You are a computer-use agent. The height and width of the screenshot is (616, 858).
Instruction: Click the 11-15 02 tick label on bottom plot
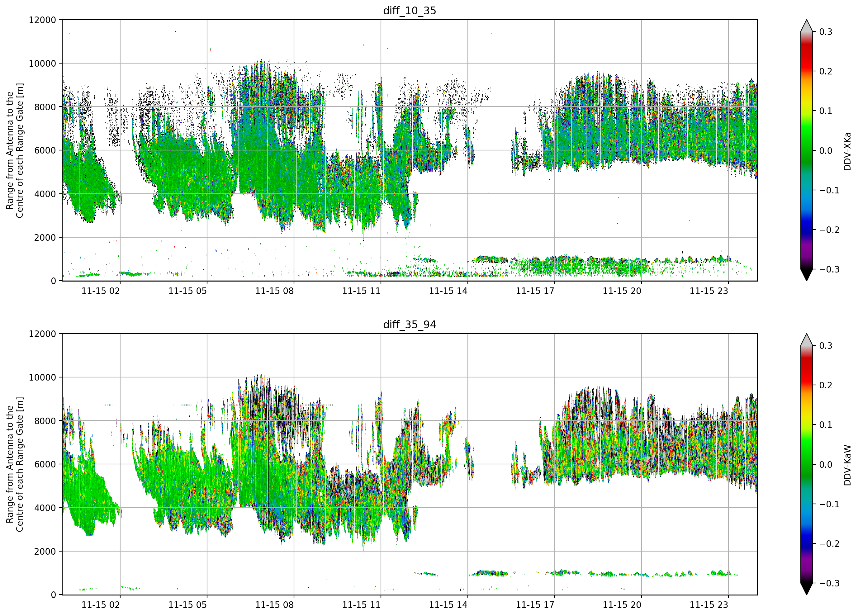click(x=101, y=605)
